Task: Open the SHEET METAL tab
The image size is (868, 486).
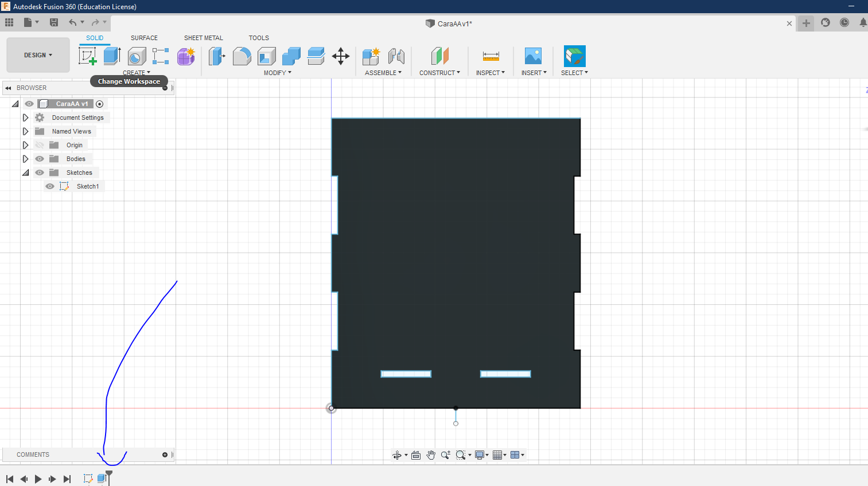Action: pos(203,38)
